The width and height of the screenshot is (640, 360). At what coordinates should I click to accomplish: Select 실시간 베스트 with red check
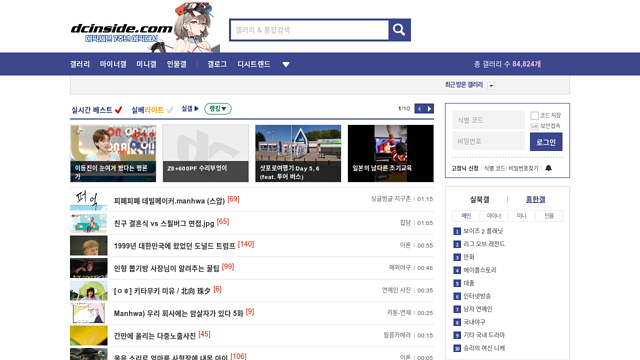(x=97, y=110)
